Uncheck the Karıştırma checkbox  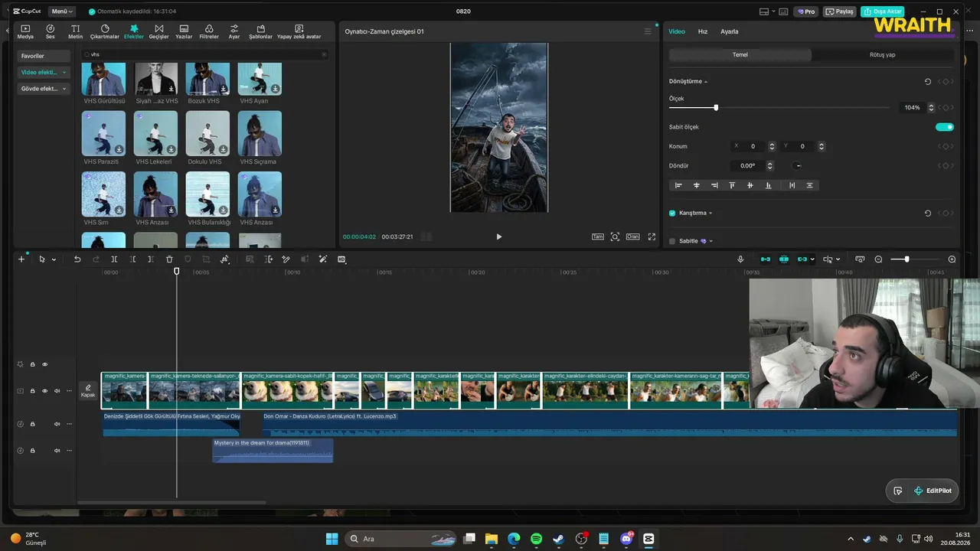click(672, 214)
